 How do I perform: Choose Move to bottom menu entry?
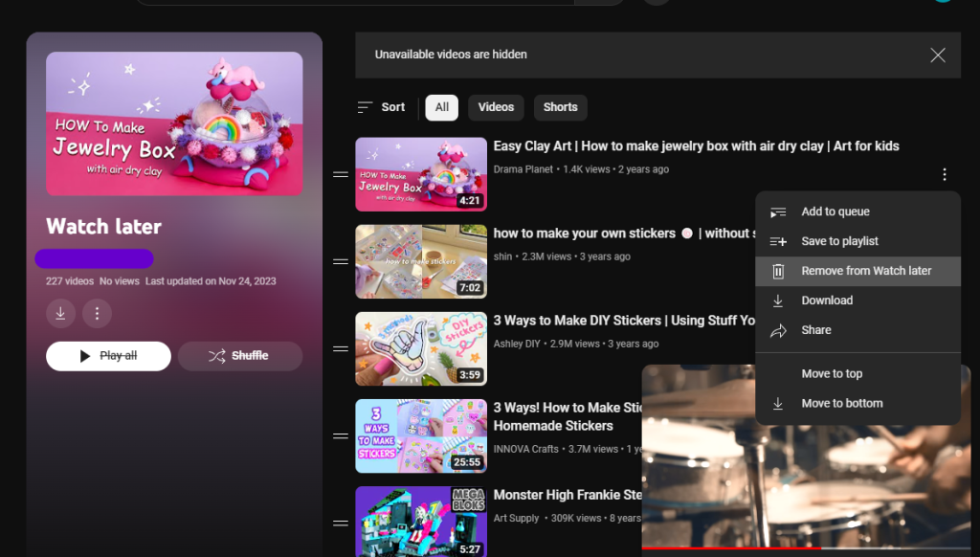[x=857, y=403]
